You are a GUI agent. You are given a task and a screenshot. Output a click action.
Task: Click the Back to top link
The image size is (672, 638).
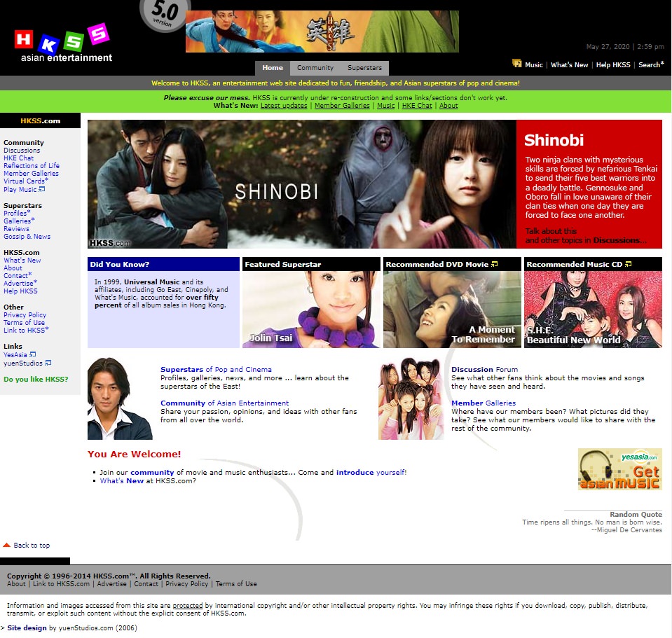pos(32,545)
